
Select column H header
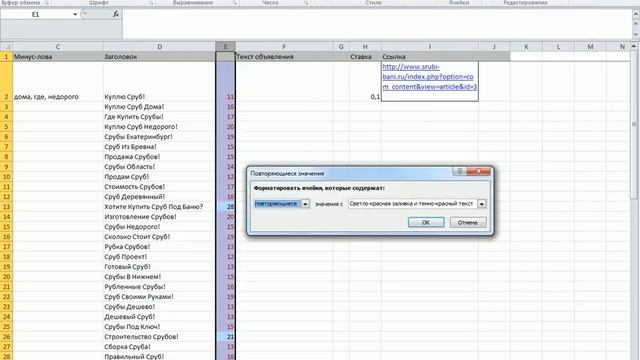[x=365, y=47]
